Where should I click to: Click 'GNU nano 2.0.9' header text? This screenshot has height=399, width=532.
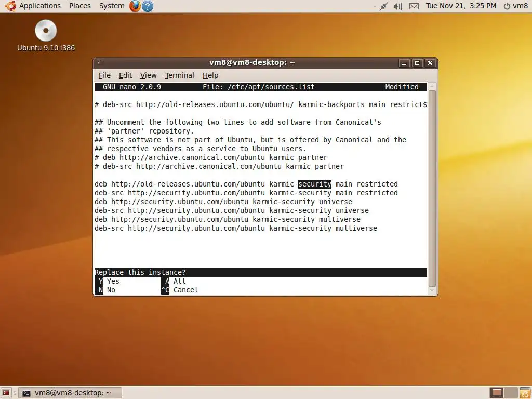131,87
